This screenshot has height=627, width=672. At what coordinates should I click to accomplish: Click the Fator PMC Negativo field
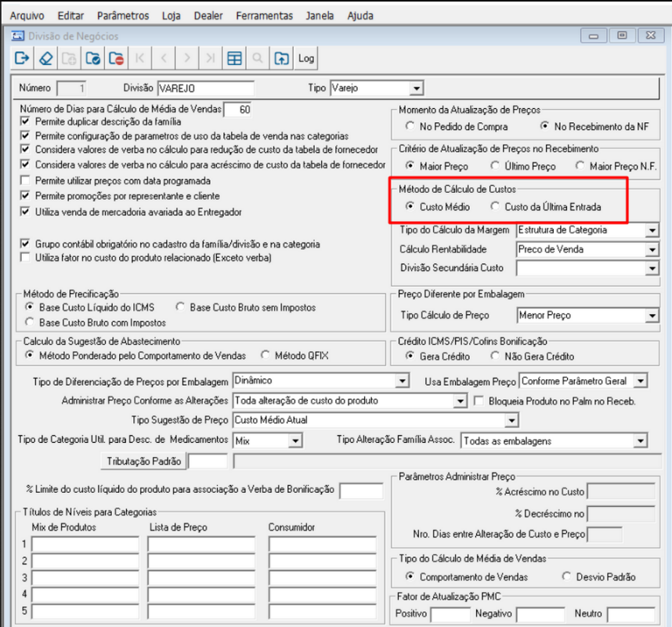pos(540,614)
